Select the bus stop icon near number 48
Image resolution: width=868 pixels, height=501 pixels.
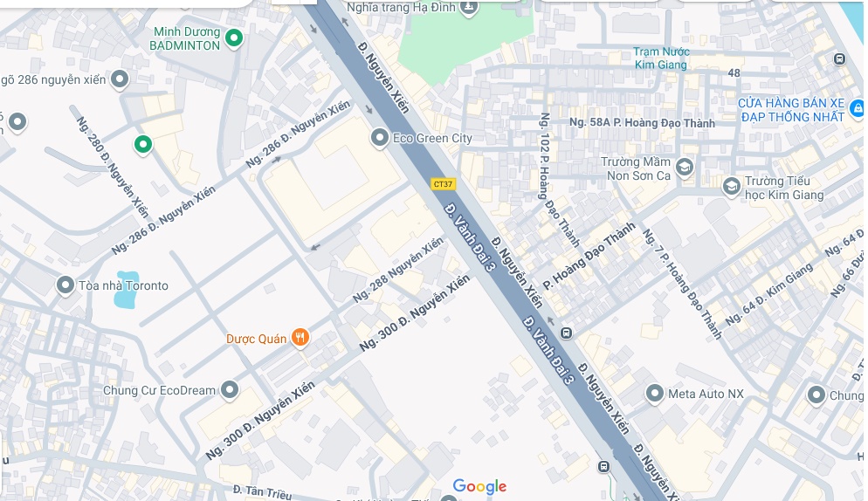[839, 58]
